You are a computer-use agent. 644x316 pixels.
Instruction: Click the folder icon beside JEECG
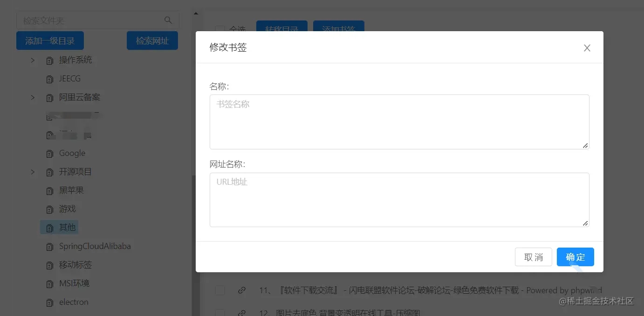point(50,79)
